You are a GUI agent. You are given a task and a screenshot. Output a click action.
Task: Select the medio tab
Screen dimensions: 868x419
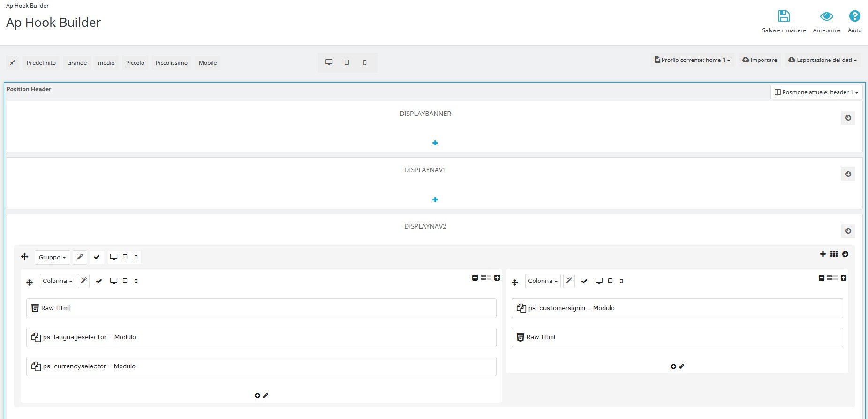106,63
